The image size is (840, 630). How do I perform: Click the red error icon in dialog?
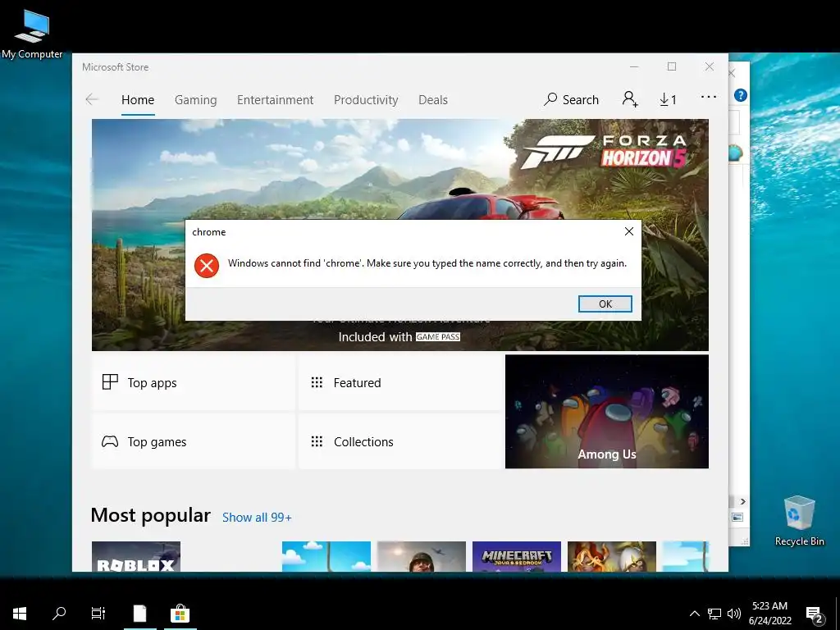click(207, 265)
